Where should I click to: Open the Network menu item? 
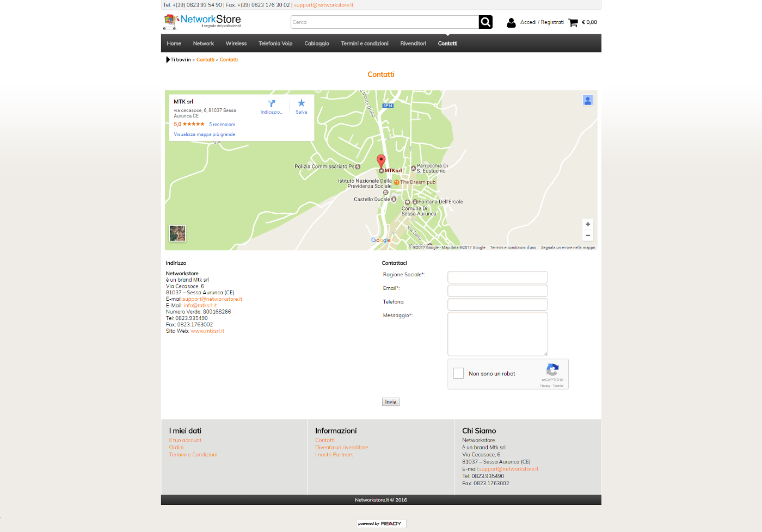point(204,44)
